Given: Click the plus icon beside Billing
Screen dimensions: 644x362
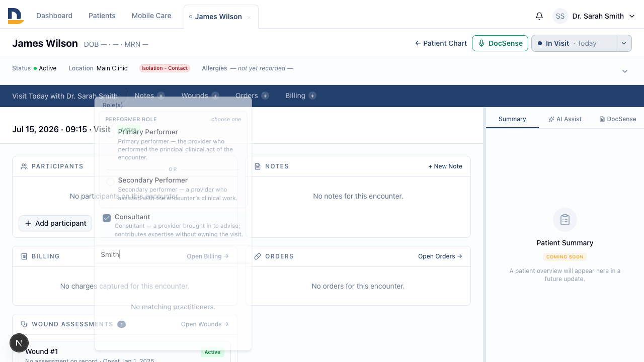Looking at the screenshot, I should click(312, 96).
